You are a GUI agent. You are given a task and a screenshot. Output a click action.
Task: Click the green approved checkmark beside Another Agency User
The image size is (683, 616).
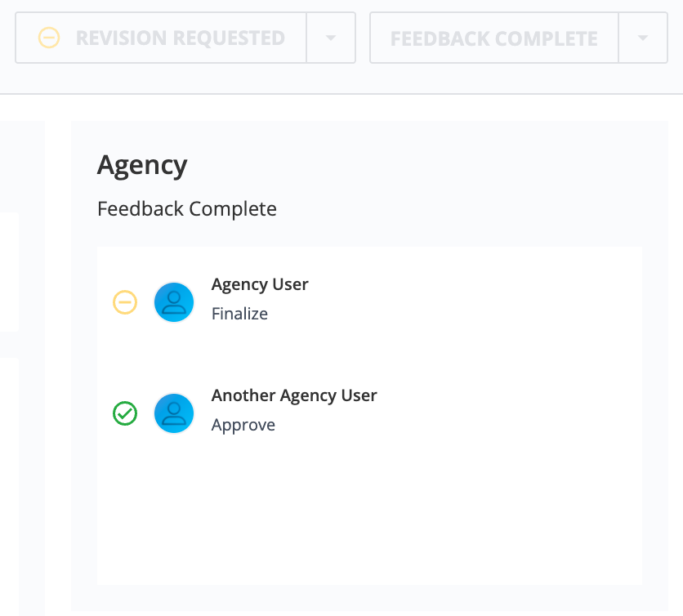tap(125, 413)
